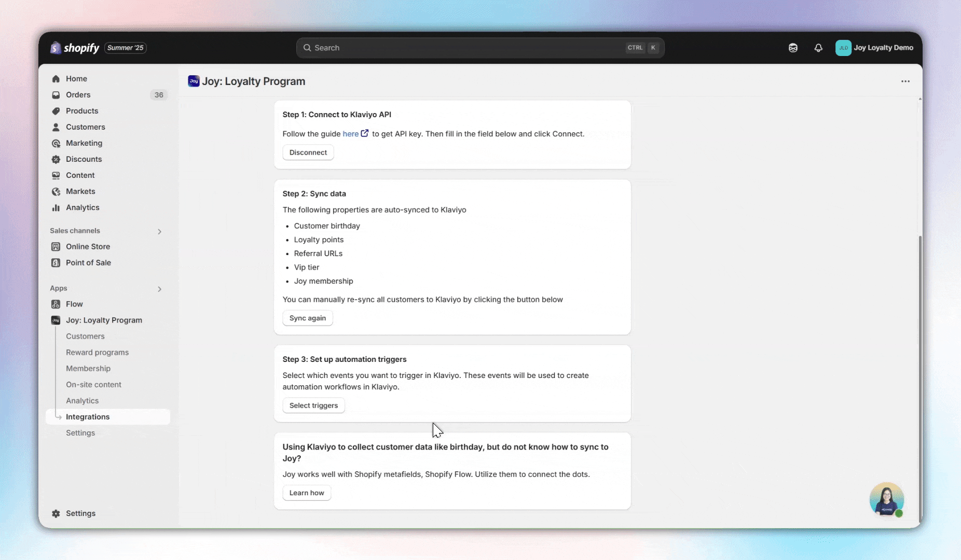Open the Flow app icon

pyautogui.click(x=56, y=304)
